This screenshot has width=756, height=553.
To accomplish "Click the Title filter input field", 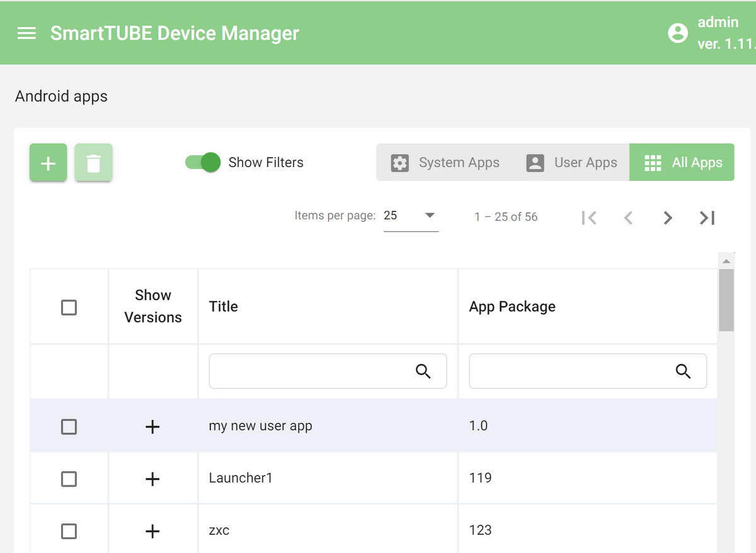I will tap(328, 371).
